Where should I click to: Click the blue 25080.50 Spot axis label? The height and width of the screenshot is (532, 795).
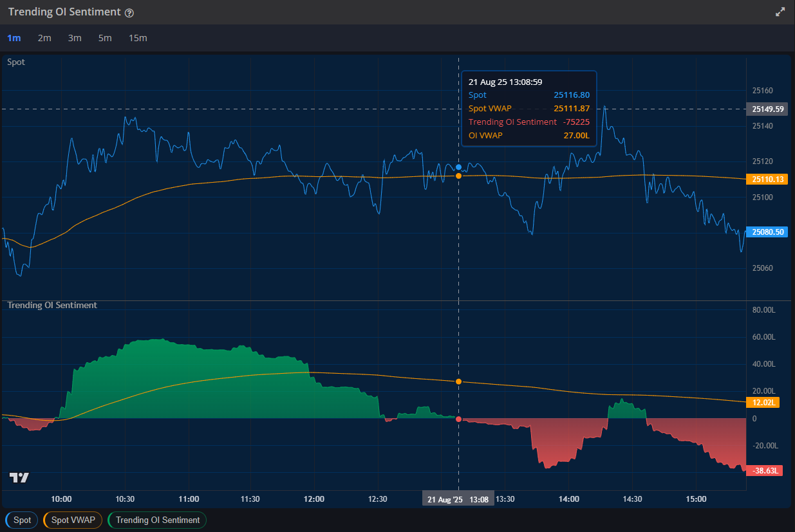[767, 232]
